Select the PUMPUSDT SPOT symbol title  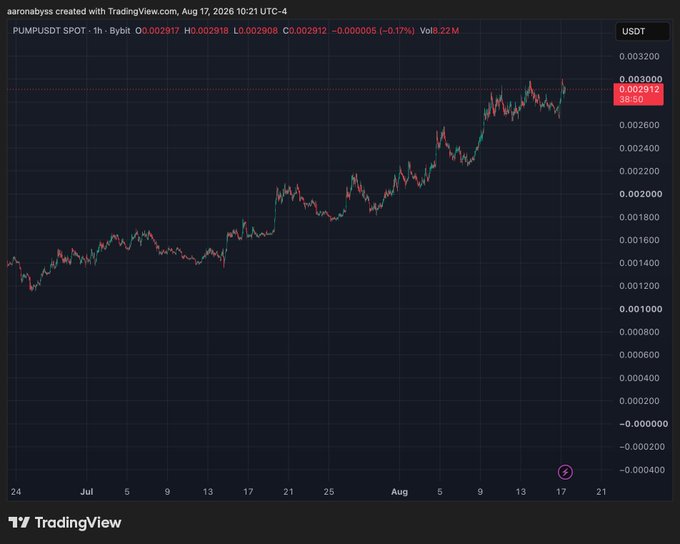49,31
